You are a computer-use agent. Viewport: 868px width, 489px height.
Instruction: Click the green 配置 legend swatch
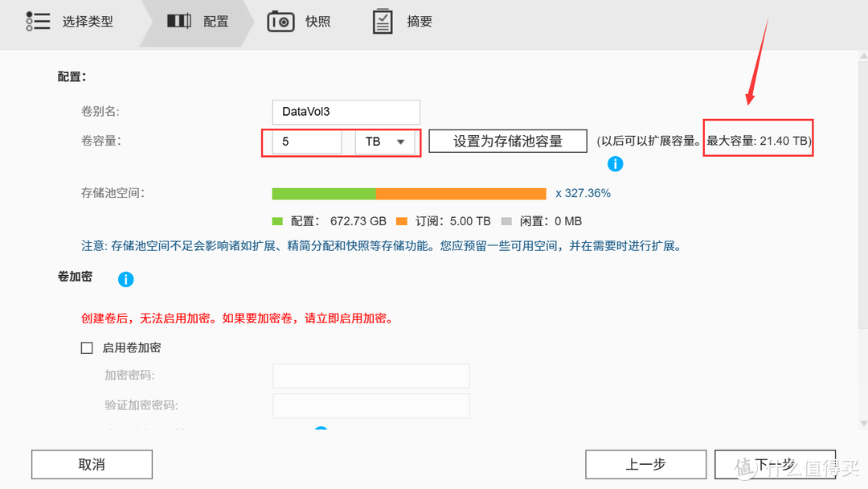click(x=277, y=221)
